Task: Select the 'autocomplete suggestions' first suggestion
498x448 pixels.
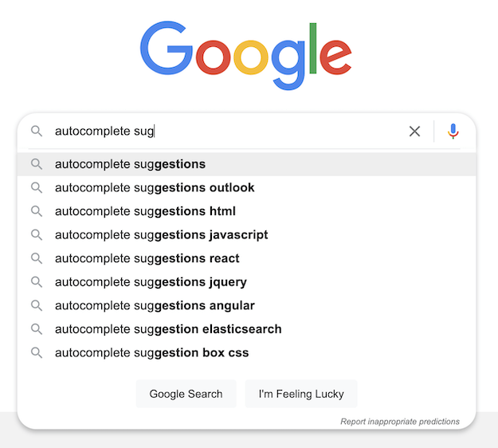Action: point(130,164)
